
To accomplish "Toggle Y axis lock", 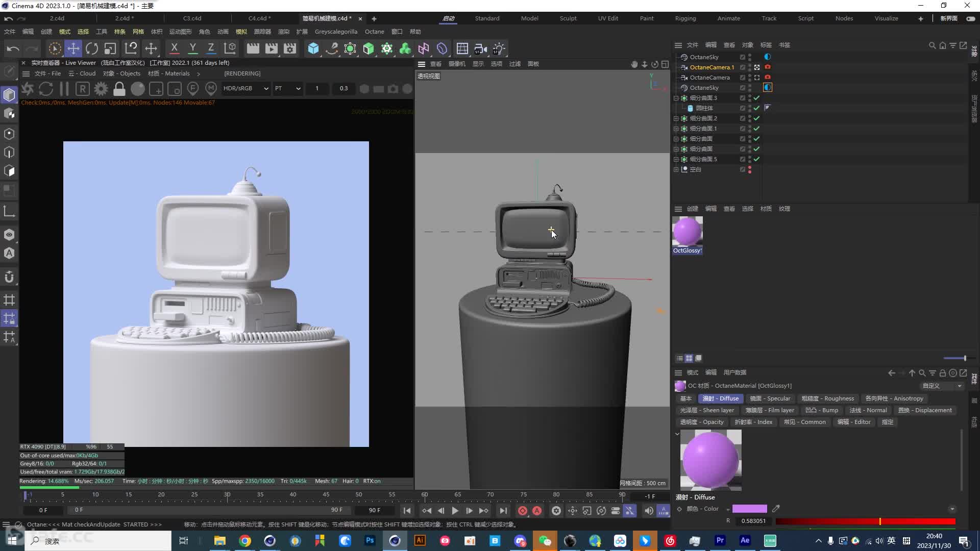I will pyautogui.click(x=192, y=48).
